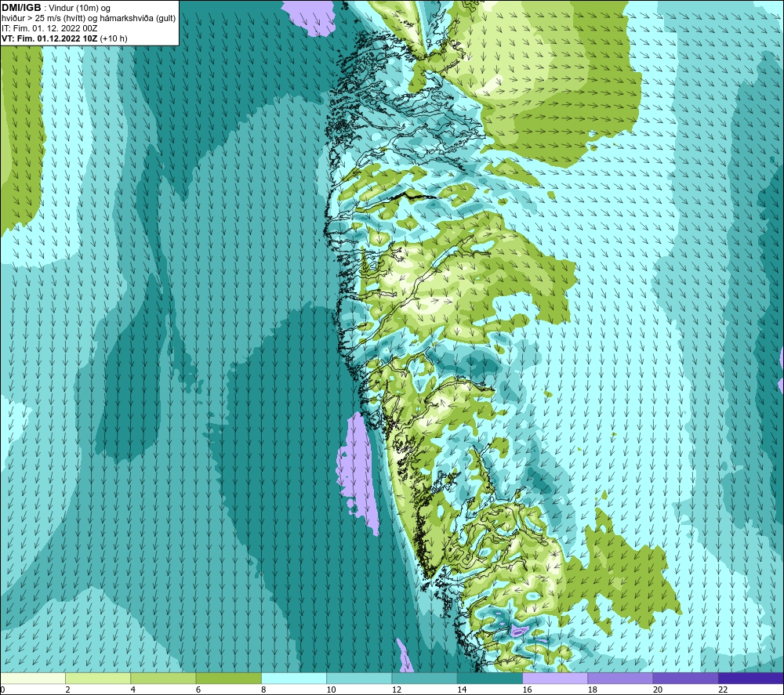
Task: Click the legend scale label "6"
Action: click(x=198, y=690)
